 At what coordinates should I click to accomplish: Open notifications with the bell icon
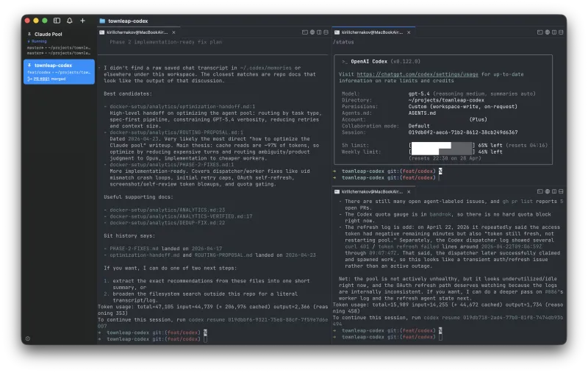click(x=69, y=21)
